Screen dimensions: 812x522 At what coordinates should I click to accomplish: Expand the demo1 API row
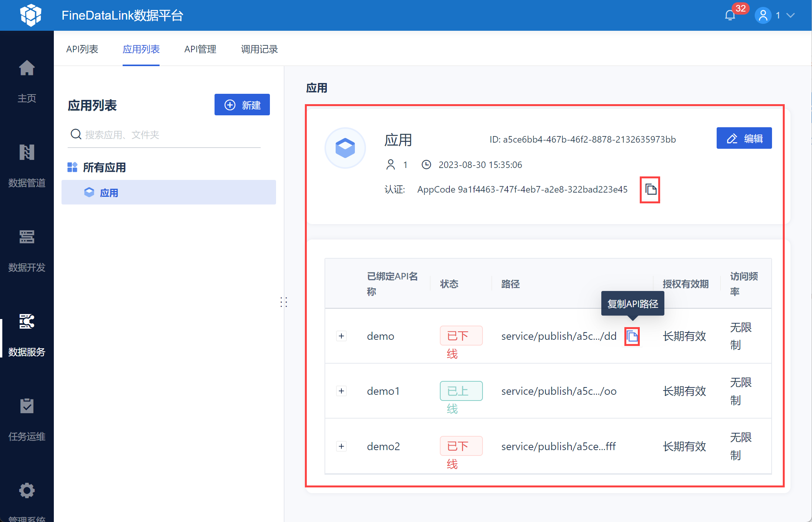point(341,391)
